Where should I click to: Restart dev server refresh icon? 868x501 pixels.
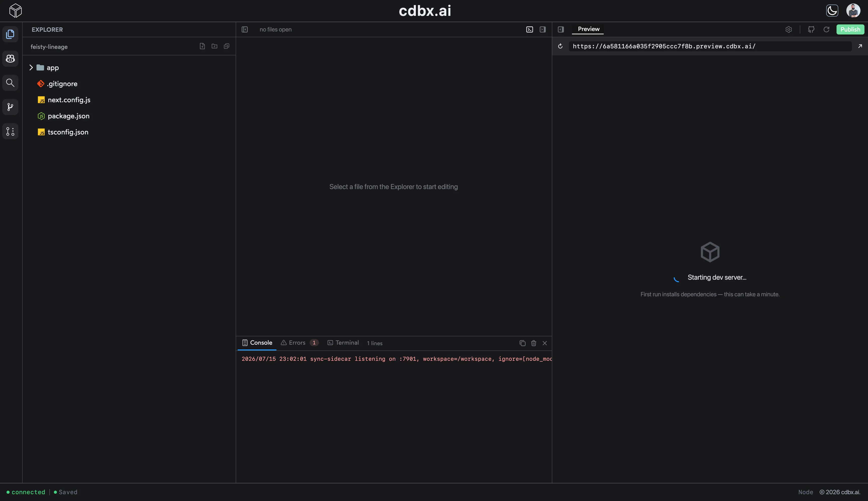[x=826, y=30]
